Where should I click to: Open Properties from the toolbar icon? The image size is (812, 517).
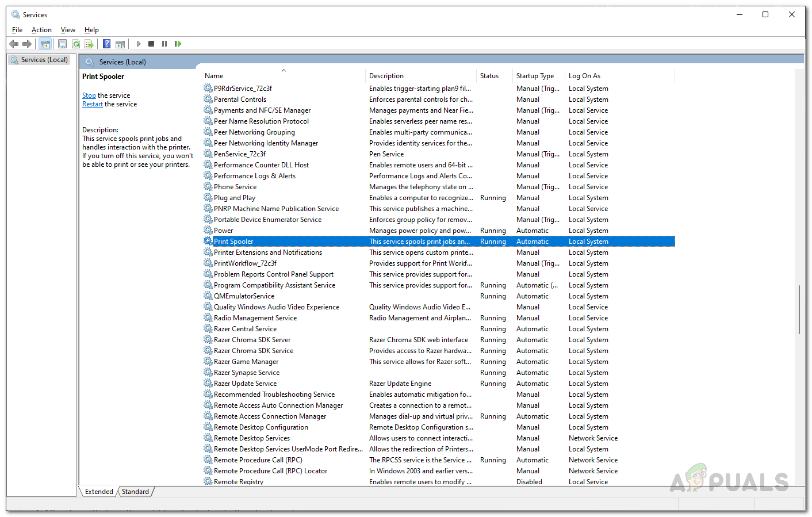point(63,44)
